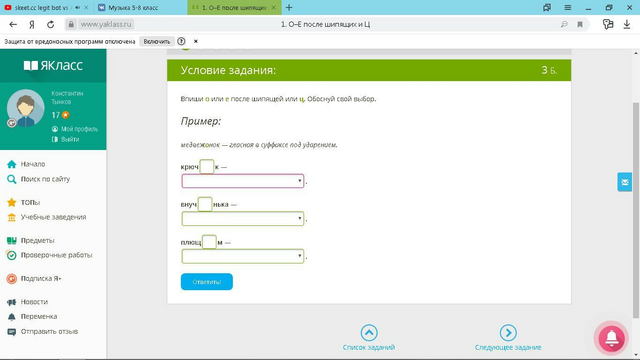Select the О-Е после шипящих tab
Viewport: 640px width, 360px height.
pyautogui.click(x=233, y=7)
